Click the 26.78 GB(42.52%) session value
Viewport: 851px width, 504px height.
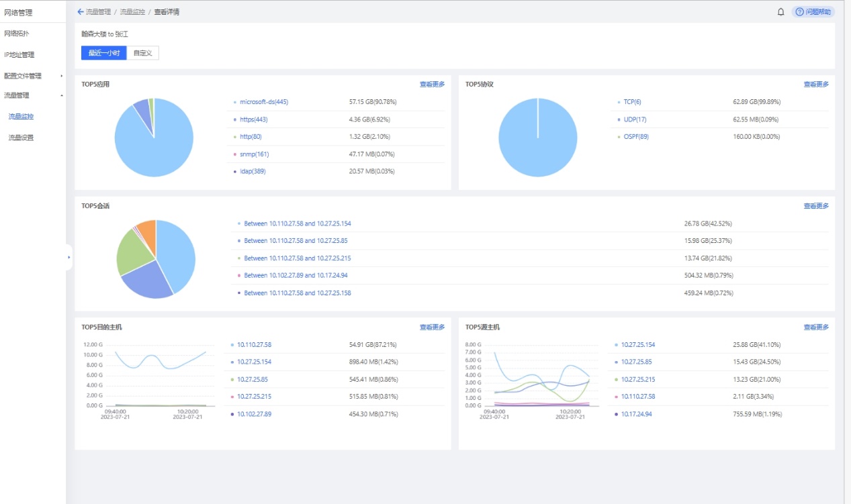709,223
